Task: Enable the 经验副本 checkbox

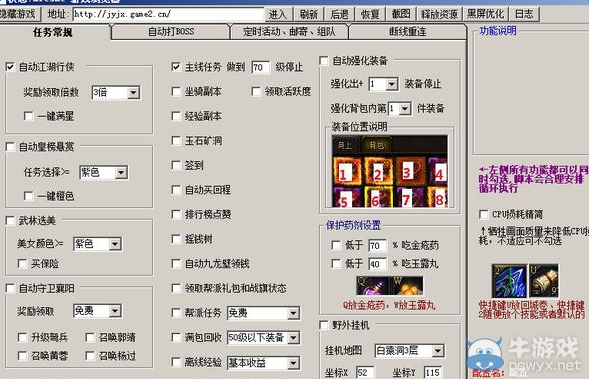Action: (176, 116)
